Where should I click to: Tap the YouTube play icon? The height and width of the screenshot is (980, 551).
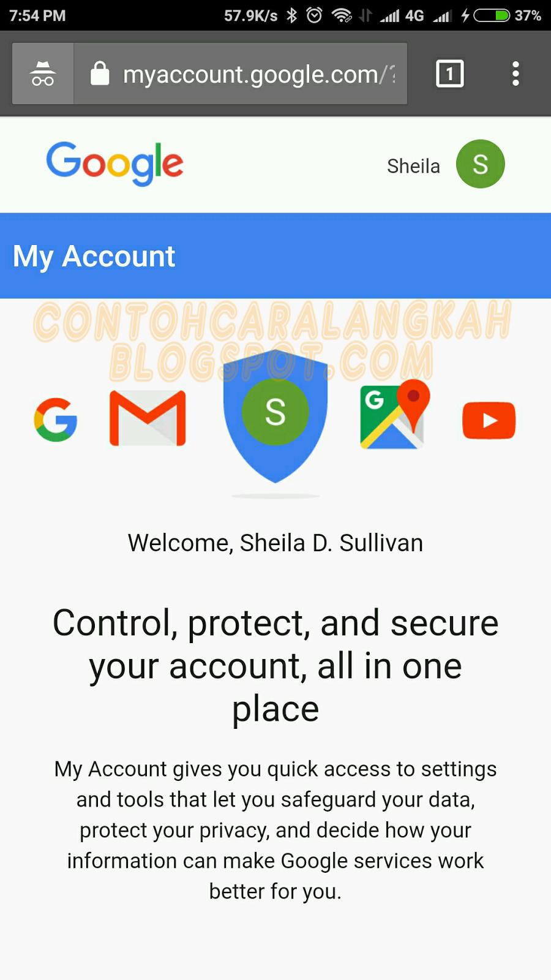[489, 421]
